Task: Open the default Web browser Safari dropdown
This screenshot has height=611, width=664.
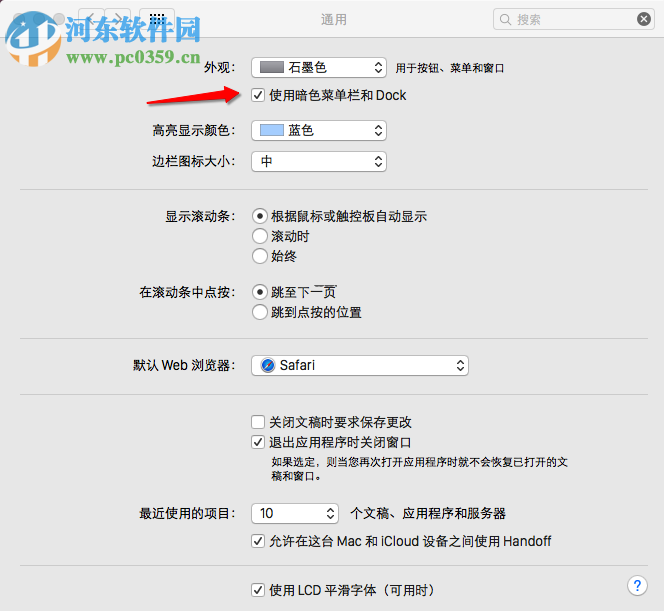Action: coord(360,365)
